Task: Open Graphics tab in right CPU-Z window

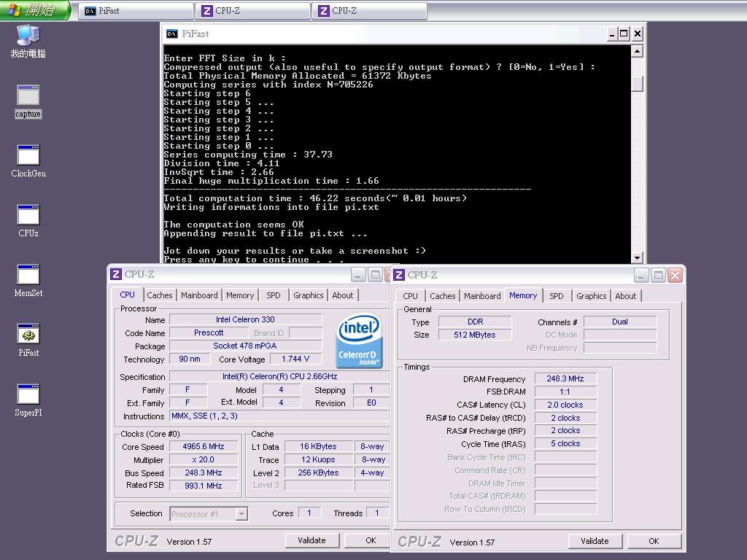Action: [591, 296]
